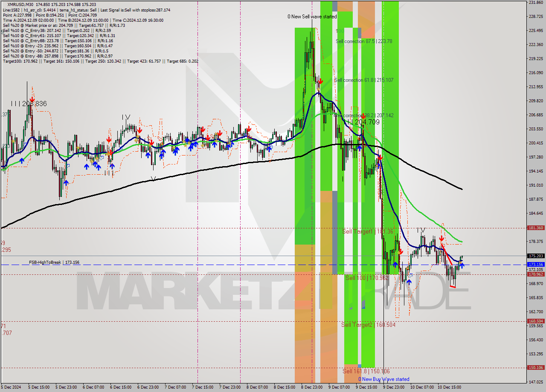
Task: Click the '8 Dec 23:00' time axis label
Action: click(312, 387)
